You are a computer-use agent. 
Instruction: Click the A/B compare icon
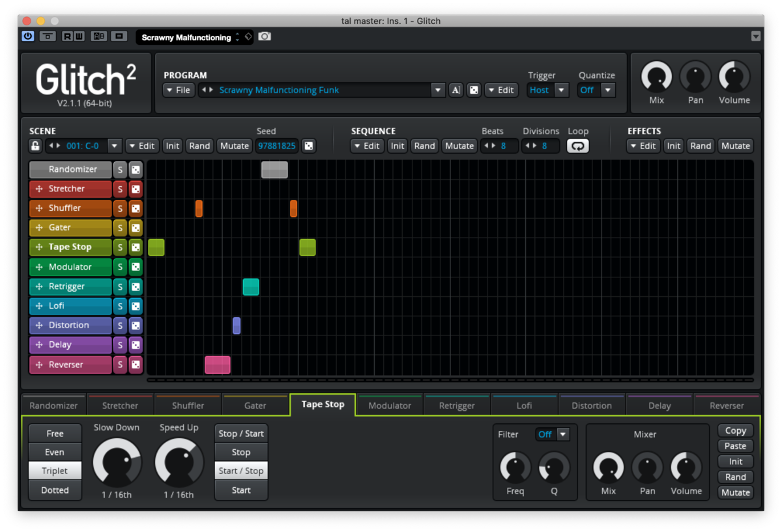pos(98,36)
